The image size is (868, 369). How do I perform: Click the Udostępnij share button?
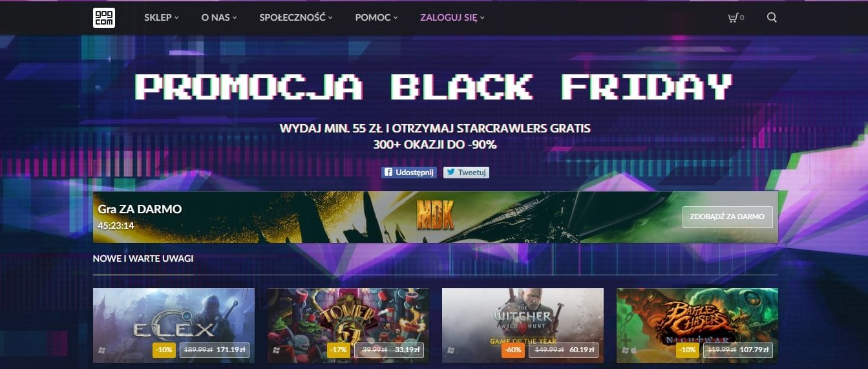(409, 173)
